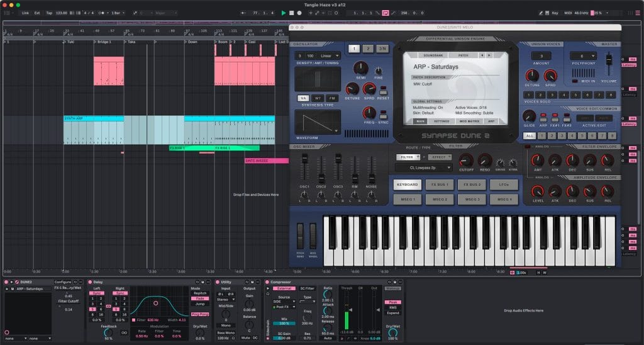Screen dimensions: 644x345
Task: Click the Tap tempo button
Action: pyautogui.click(x=49, y=13)
